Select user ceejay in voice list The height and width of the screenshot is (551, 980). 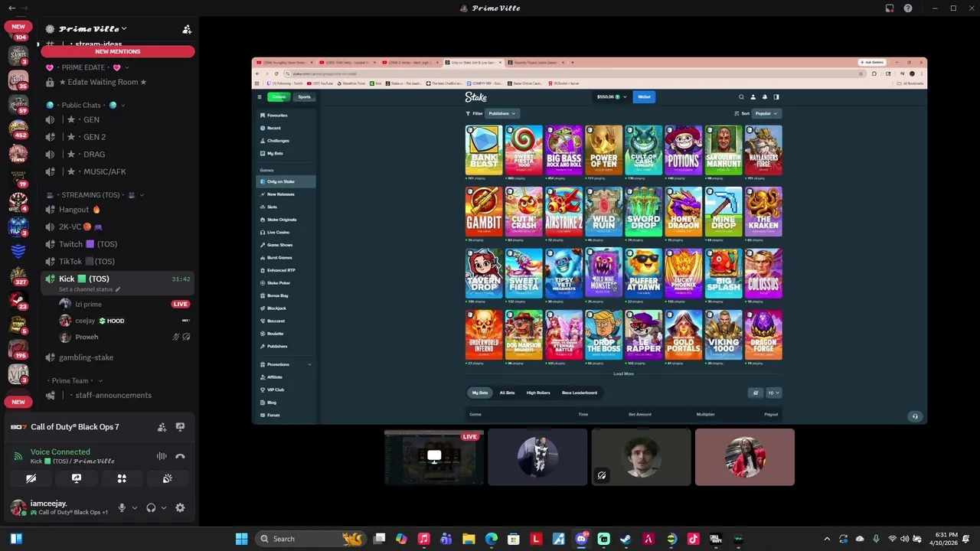124,321
